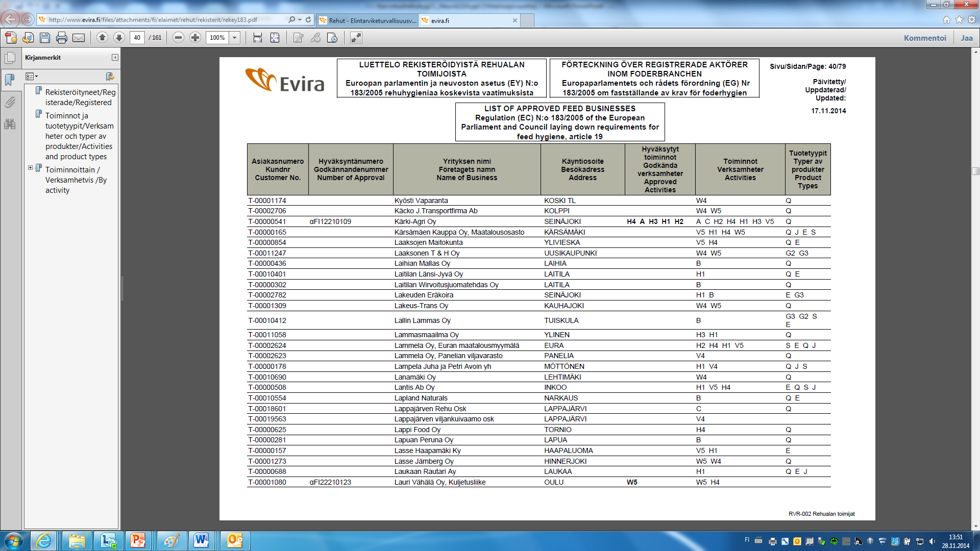Viewport: 980px width, 551px height.
Task: Print the PDF using the printer icon
Action: click(x=62, y=38)
